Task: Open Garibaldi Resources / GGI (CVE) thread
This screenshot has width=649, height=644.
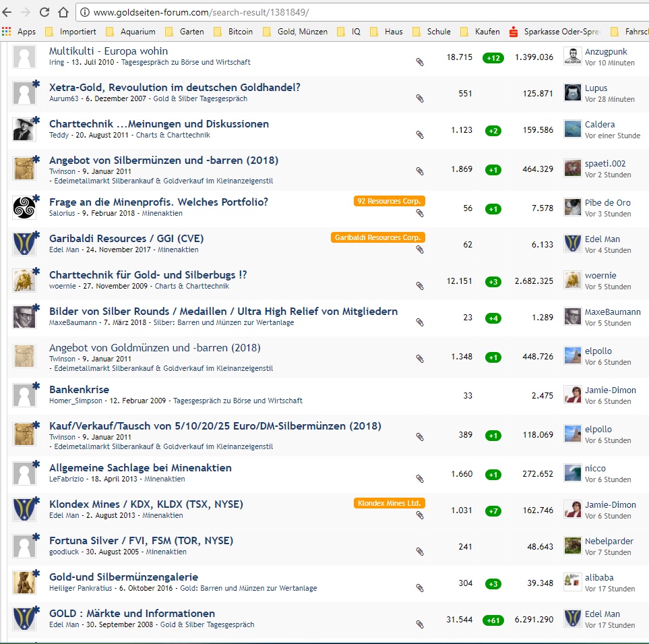Action: click(x=126, y=239)
